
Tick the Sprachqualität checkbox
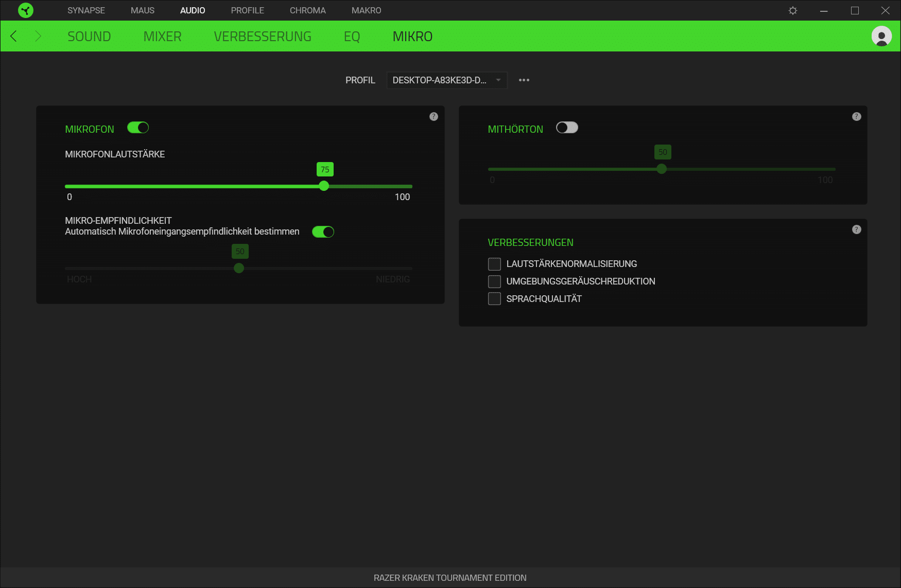click(x=494, y=299)
